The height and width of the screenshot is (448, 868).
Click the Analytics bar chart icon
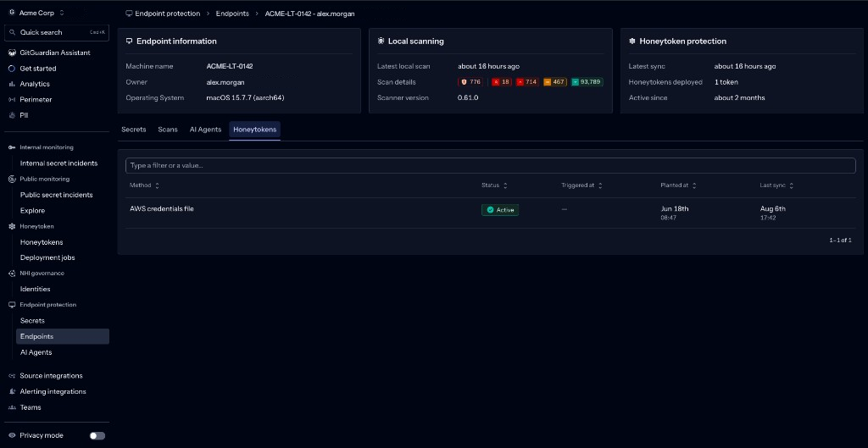point(12,84)
